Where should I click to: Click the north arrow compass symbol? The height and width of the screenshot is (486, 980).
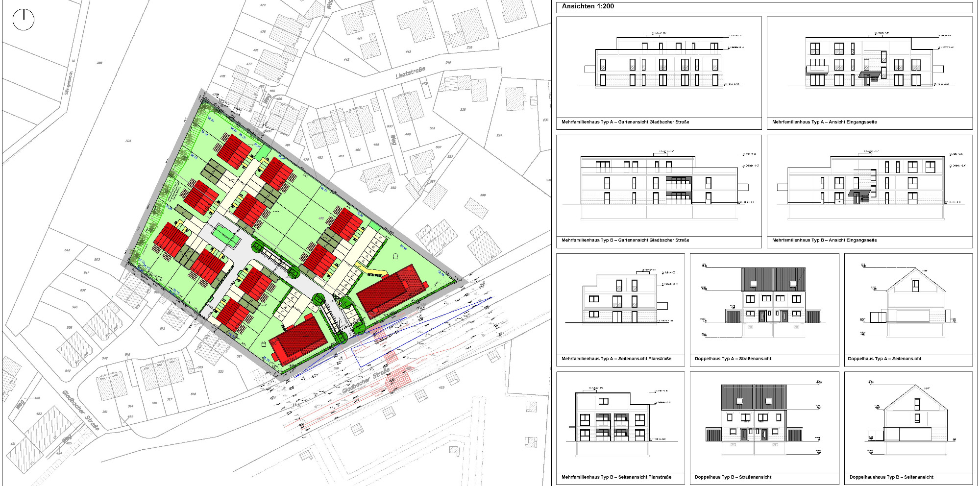tap(23, 20)
